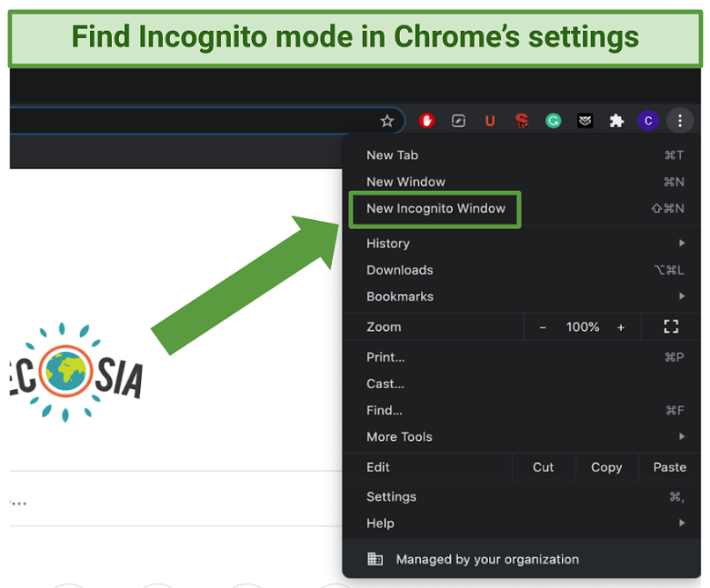Select Print… in the menu
710x588 pixels.
[521, 357]
